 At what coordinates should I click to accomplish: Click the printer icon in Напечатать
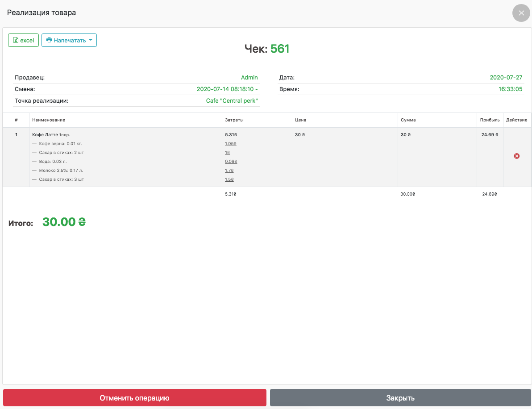[x=49, y=40]
